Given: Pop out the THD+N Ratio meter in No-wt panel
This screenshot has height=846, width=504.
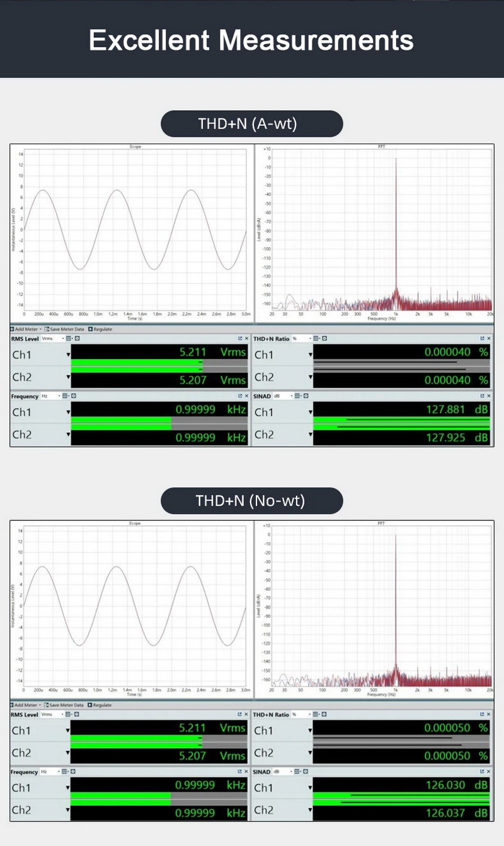Looking at the screenshot, I should coord(482,715).
